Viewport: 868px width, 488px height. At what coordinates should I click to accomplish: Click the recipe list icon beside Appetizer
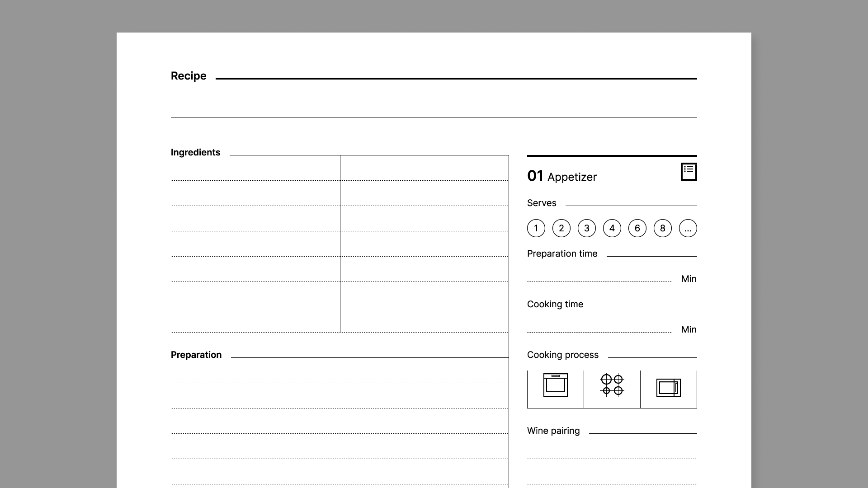coord(689,172)
